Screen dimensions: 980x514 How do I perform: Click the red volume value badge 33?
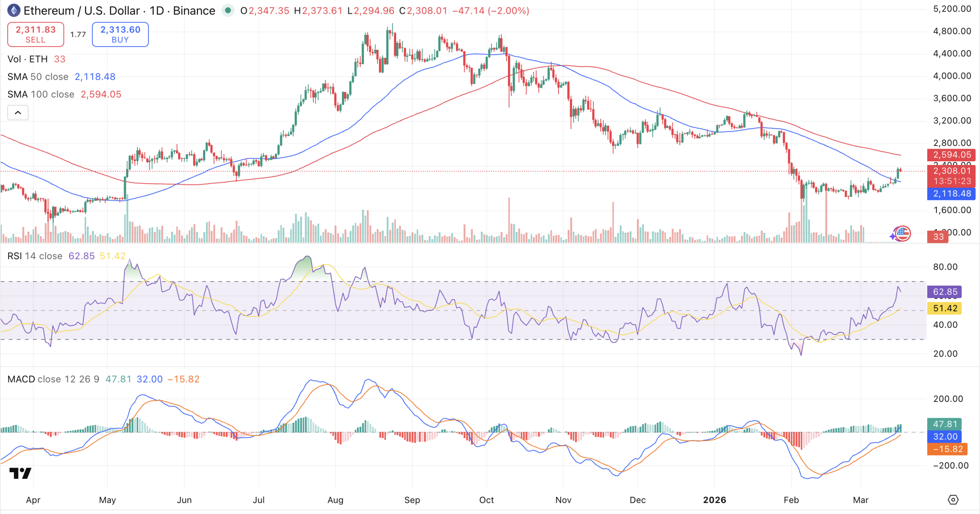click(x=938, y=237)
